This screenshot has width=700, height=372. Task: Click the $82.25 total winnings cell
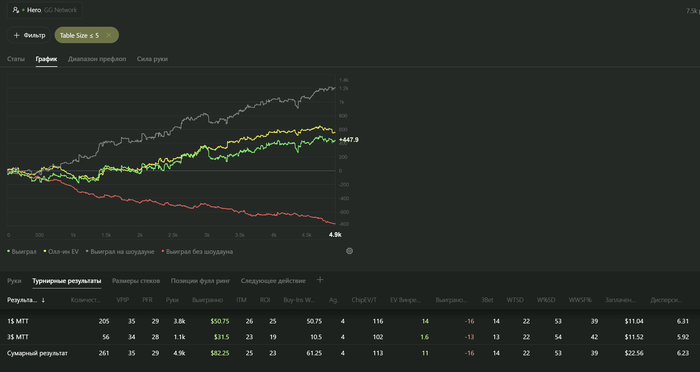(x=220, y=353)
